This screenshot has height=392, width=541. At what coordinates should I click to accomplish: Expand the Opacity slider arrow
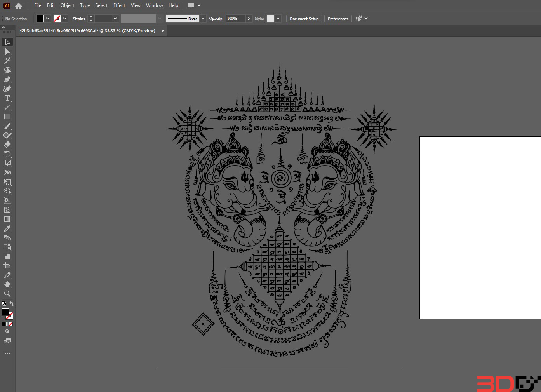[249, 18]
